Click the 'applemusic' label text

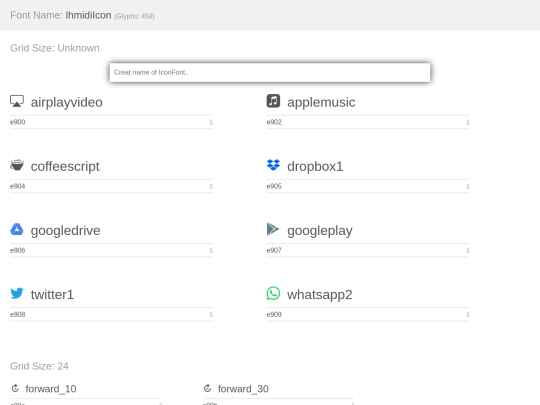pyautogui.click(x=321, y=102)
